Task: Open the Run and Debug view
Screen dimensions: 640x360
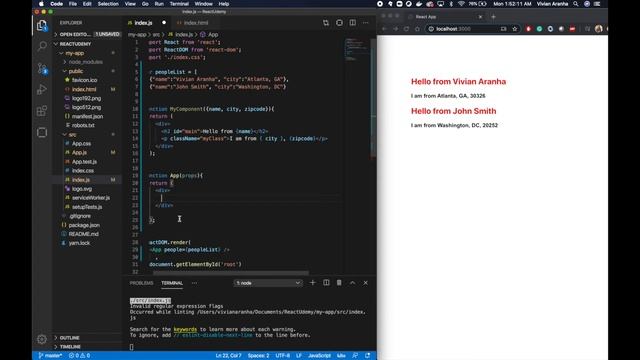Action: 42,89
